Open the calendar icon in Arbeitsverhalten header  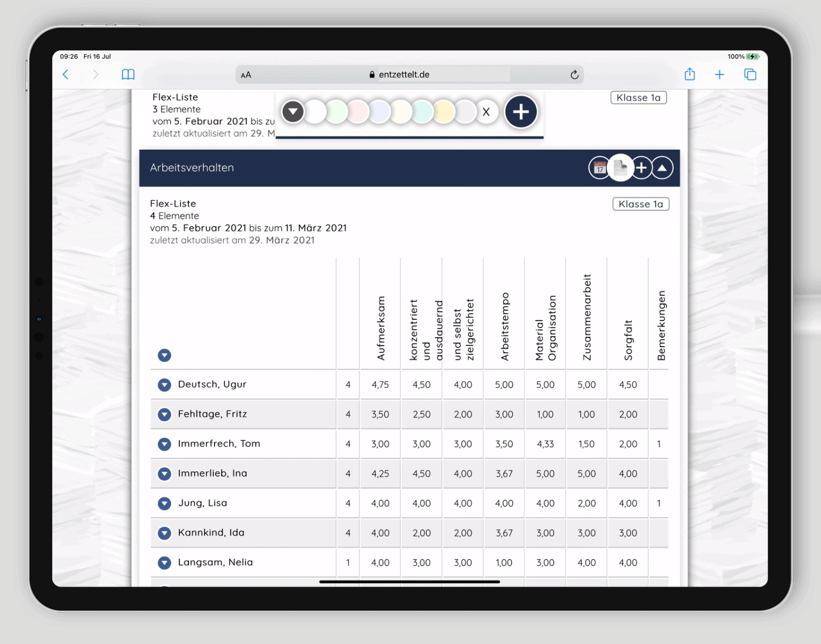[599, 168]
